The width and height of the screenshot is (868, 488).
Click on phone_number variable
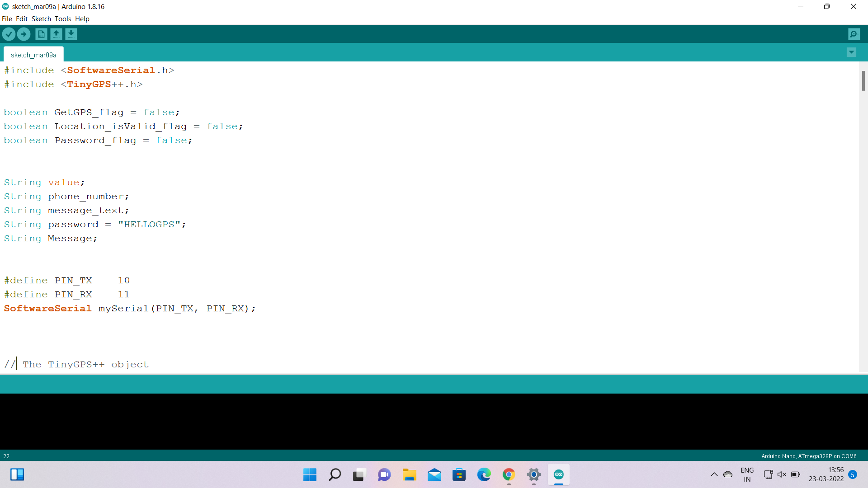click(x=86, y=197)
